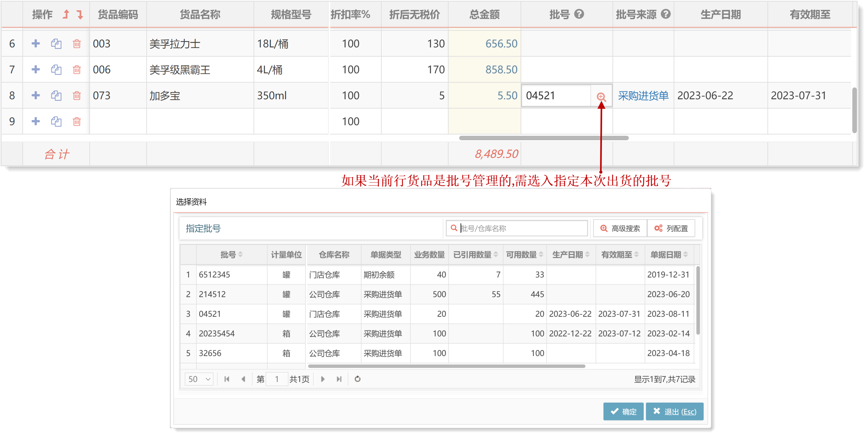The height and width of the screenshot is (447, 868).
Task: Click the 仓库名称 column header in dialog
Action: (x=334, y=255)
